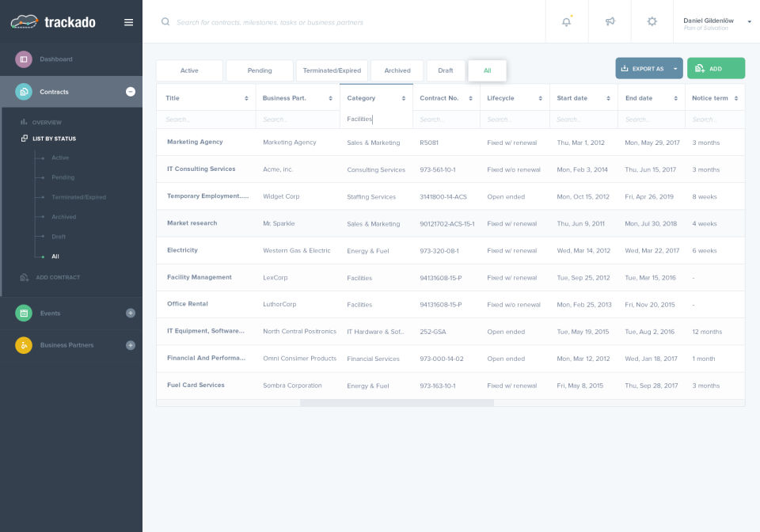The width and height of the screenshot is (760, 532).
Task: Switch to the Terminated/Expired tab
Action: click(332, 70)
